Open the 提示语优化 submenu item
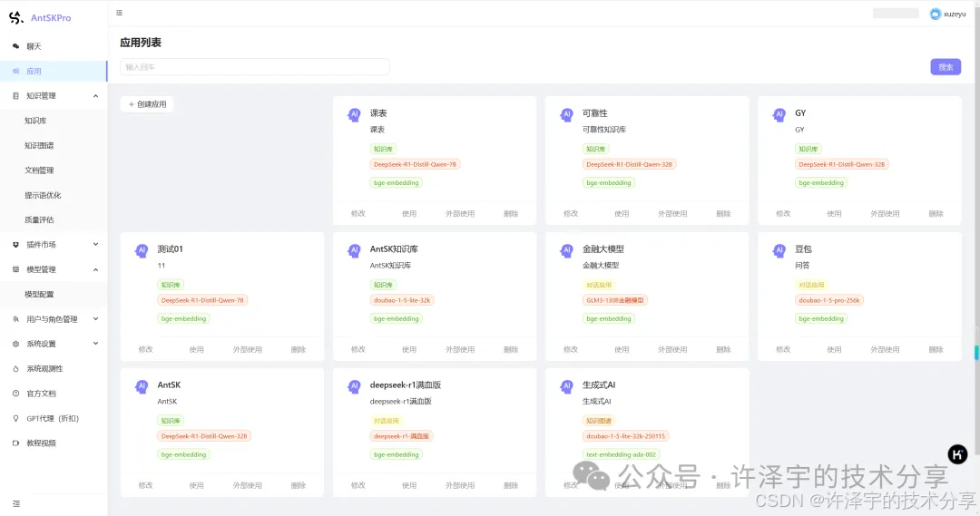Image resolution: width=980 pixels, height=516 pixels. point(54,195)
